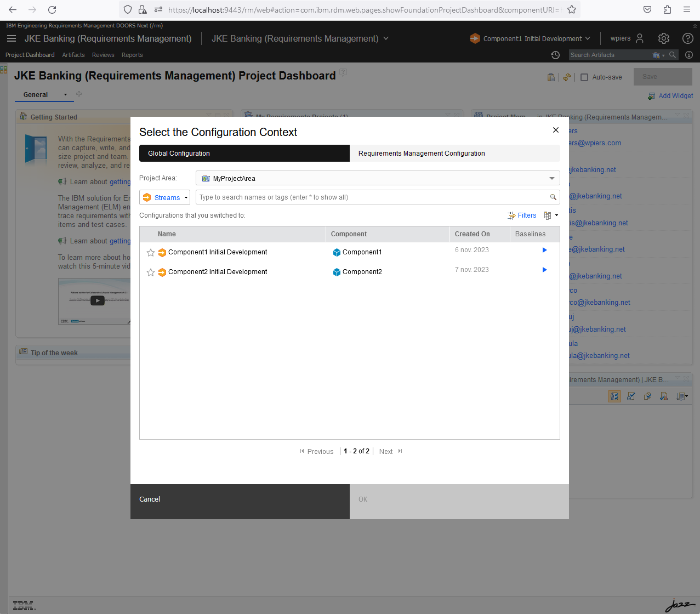Open the Filters option
700x614 pixels.
click(522, 215)
